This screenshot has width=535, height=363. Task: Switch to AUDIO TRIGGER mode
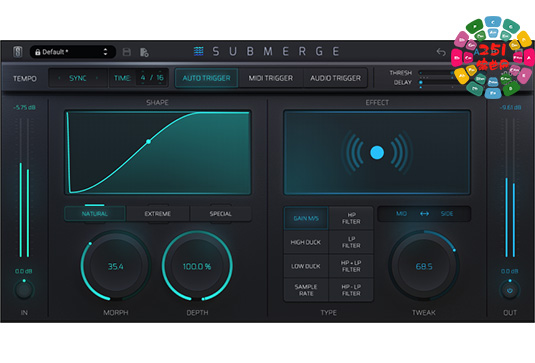pyautogui.click(x=335, y=78)
